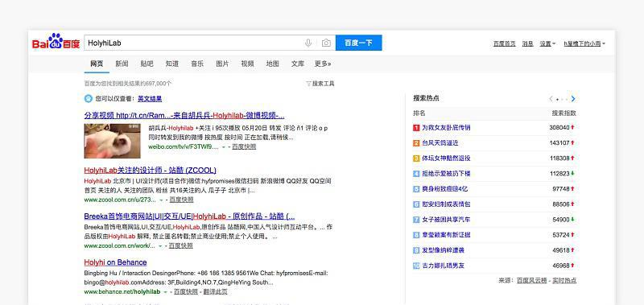Open hot search ranked 2: 台风天鸽逼近
Image resolution: width=644 pixels, height=305 pixels.
pos(440,143)
